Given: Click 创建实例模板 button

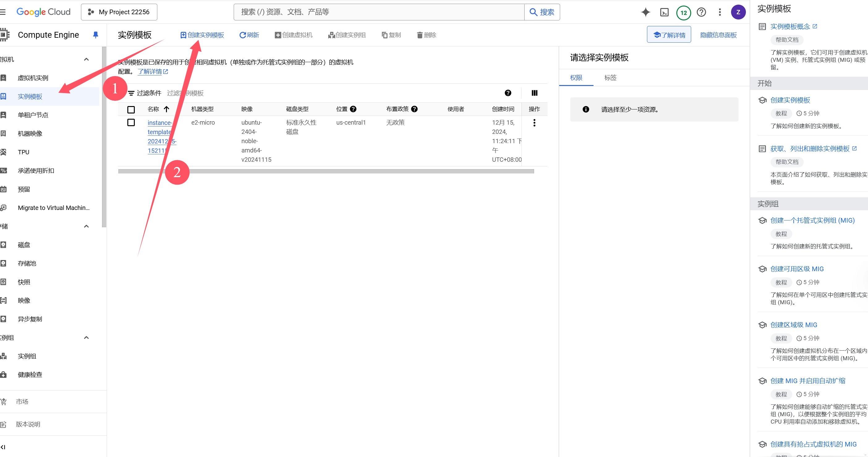Looking at the screenshot, I should (202, 35).
